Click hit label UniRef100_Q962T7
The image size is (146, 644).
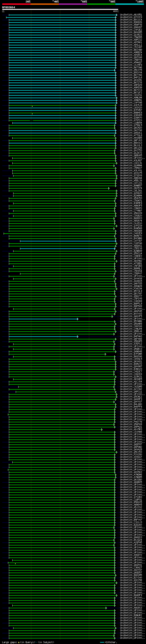[131, 296]
